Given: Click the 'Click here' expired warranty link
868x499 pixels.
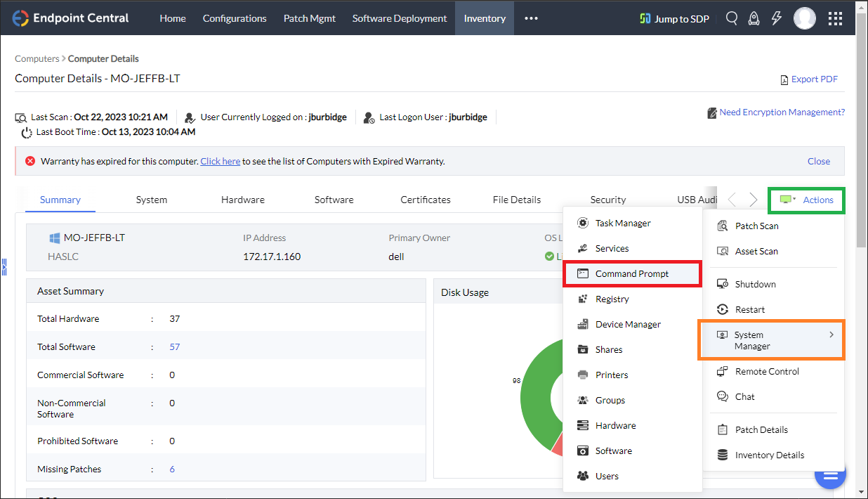Looking at the screenshot, I should (x=221, y=161).
